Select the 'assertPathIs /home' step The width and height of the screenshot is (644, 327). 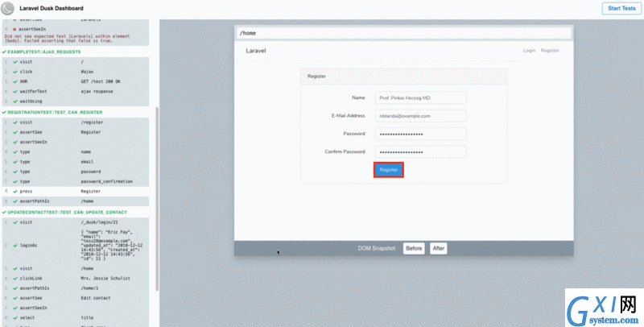click(x=76, y=201)
